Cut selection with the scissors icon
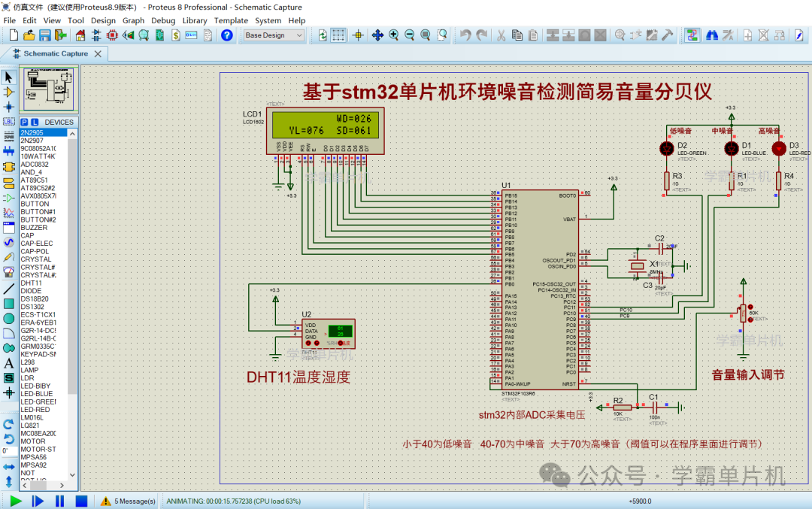Viewport: 812px width, 509px height. (x=501, y=35)
